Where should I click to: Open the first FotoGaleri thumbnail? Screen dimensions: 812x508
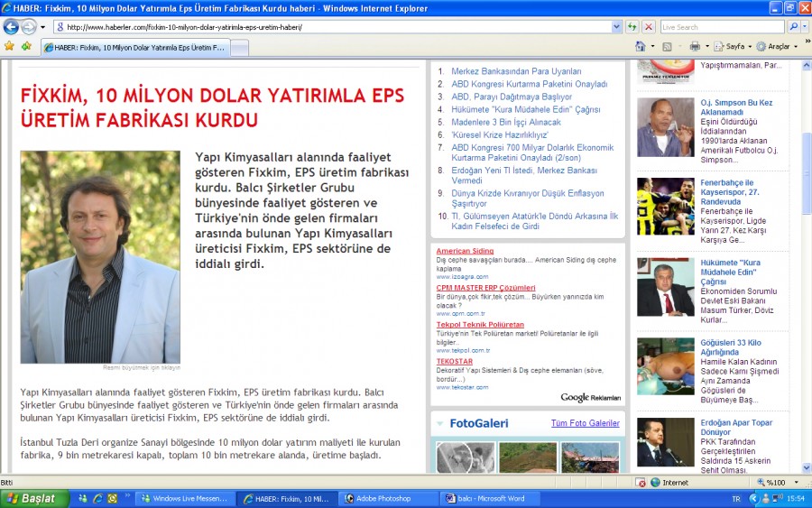pos(465,457)
